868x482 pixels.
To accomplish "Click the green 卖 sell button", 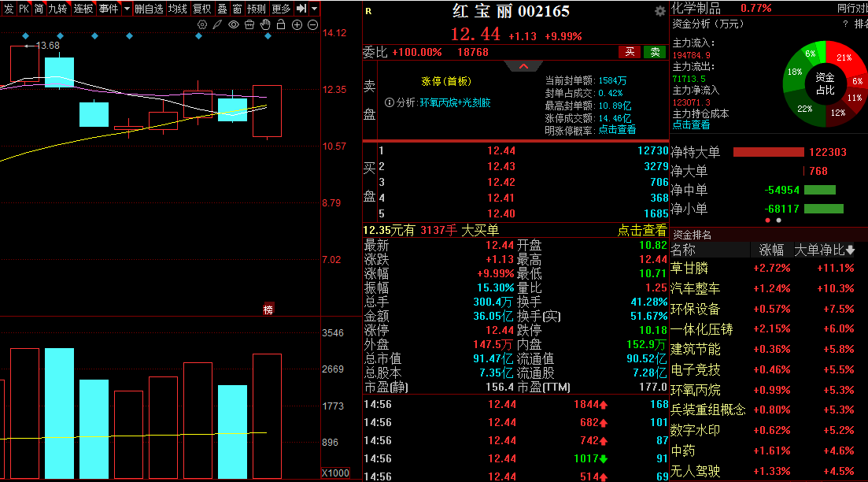I will pyautogui.click(x=655, y=52).
